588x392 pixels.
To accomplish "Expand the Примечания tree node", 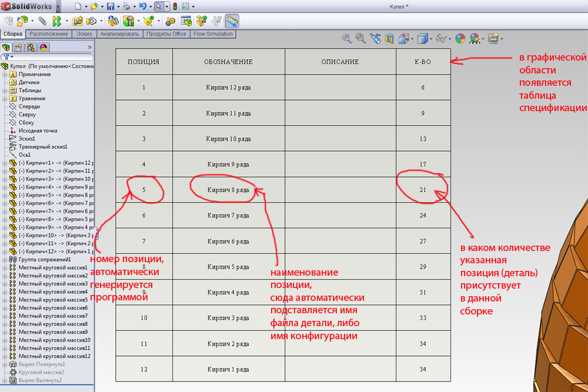I will pos(5,75).
